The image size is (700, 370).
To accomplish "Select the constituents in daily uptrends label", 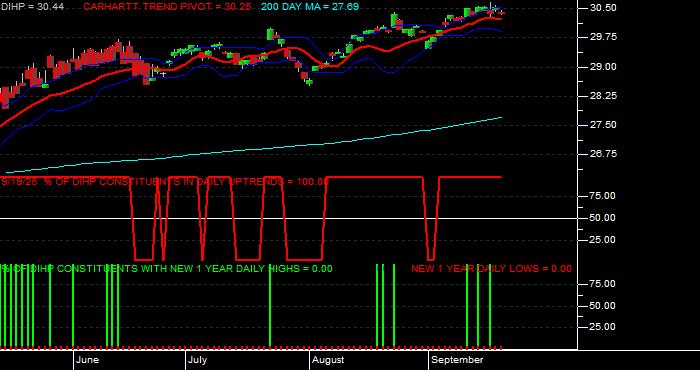I will pos(164,182).
